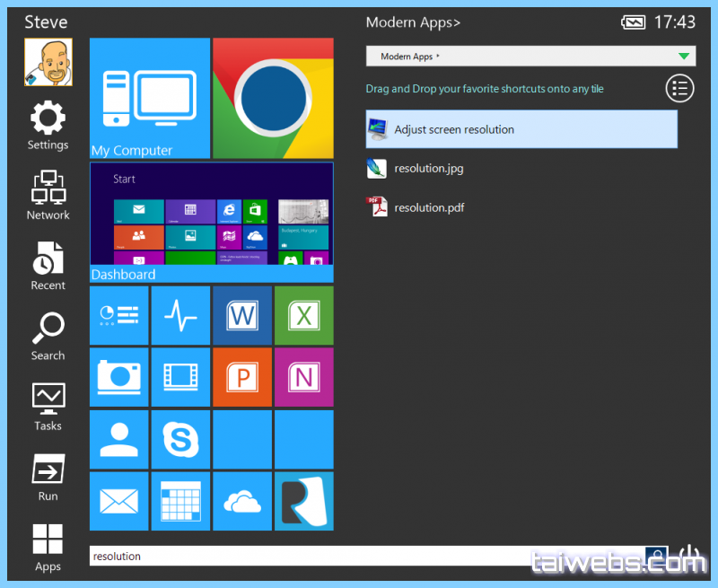Open the PowerPoint tile
The height and width of the screenshot is (588, 718).
pyautogui.click(x=242, y=377)
